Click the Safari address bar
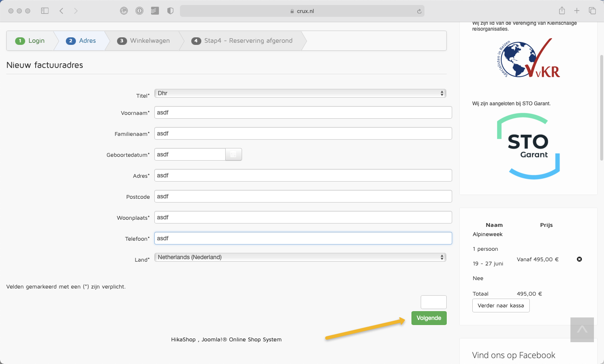Image resolution: width=604 pixels, height=364 pixels. [302, 11]
